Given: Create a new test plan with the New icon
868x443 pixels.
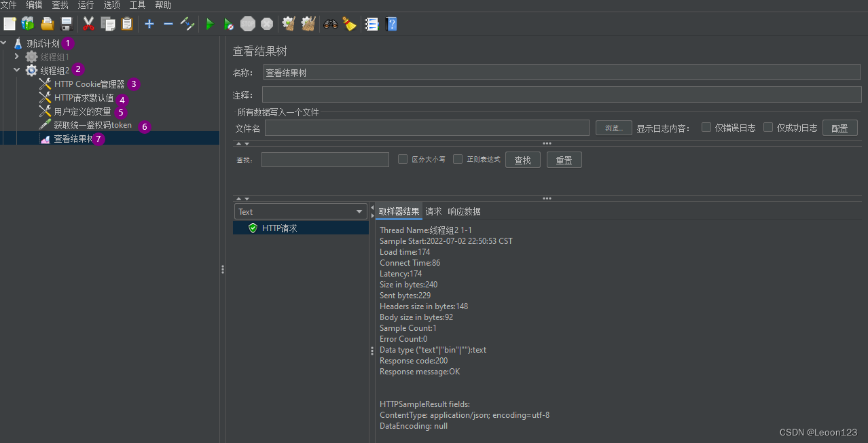Looking at the screenshot, I should [10, 24].
